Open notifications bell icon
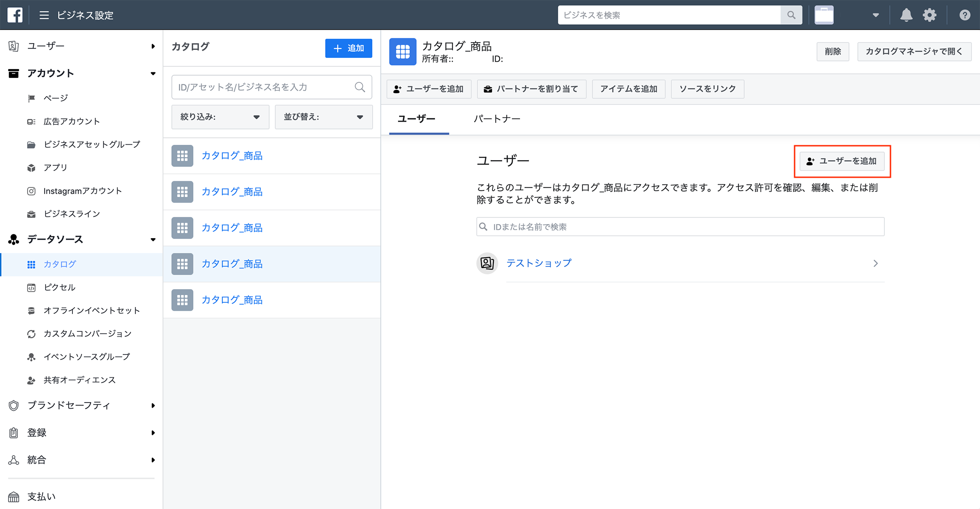980x509 pixels. coord(906,14)
